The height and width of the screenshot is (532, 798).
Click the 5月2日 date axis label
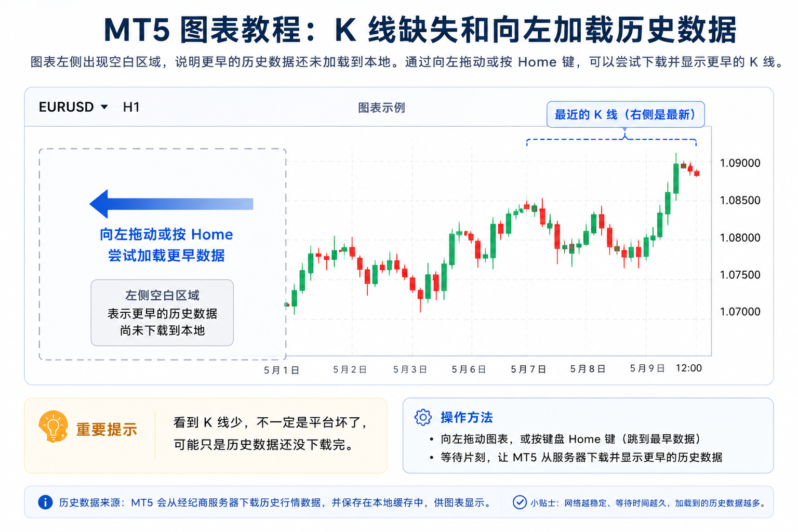(350, 369)
